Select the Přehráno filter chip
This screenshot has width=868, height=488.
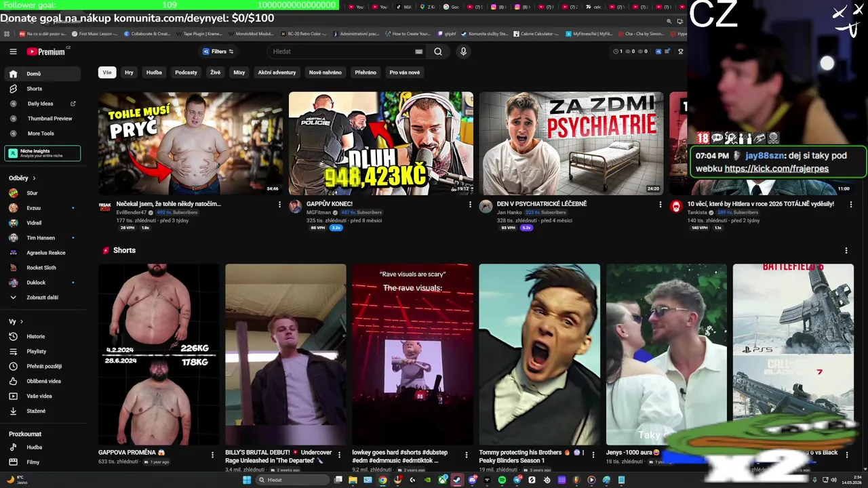tap(366, 73)
